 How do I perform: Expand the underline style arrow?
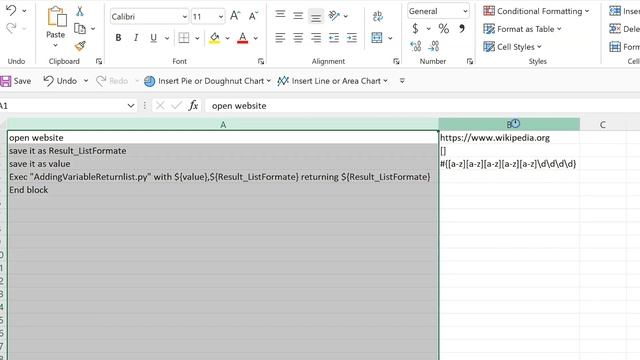pyautogui.click(x=167, y=38)
